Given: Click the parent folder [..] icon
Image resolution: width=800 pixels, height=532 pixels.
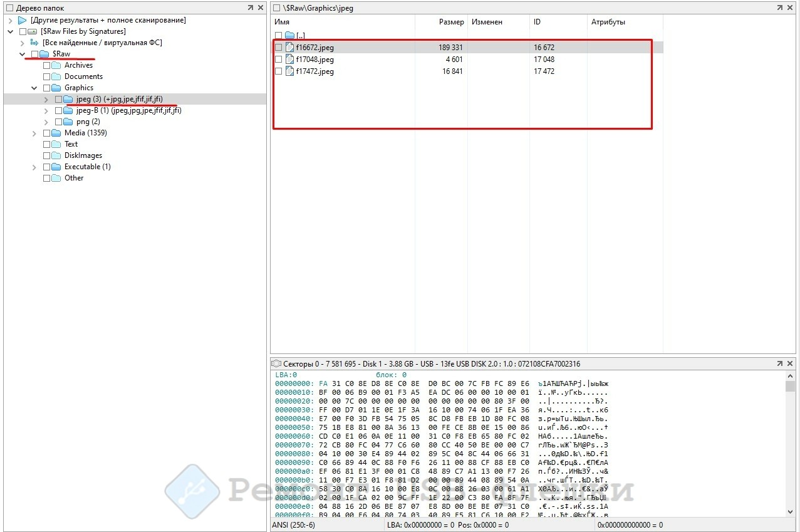Looking at the screenshot, I should pyautogui.click(x=289, y=36).
